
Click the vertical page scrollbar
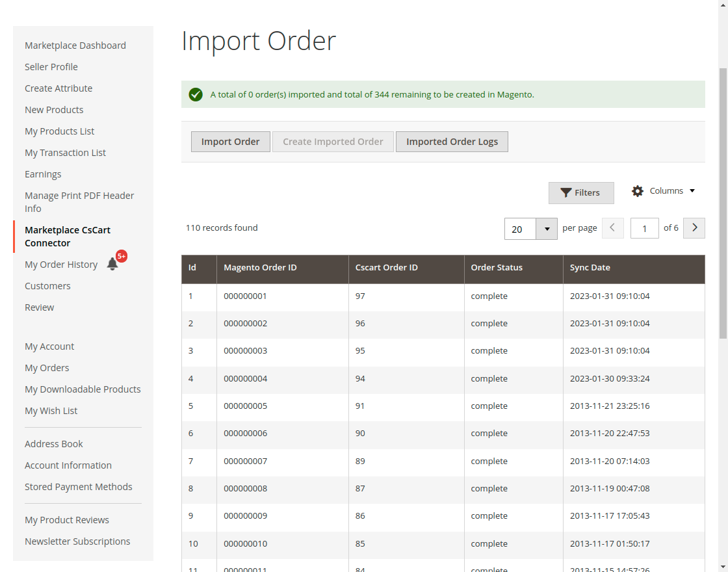[x=723, y=203]
